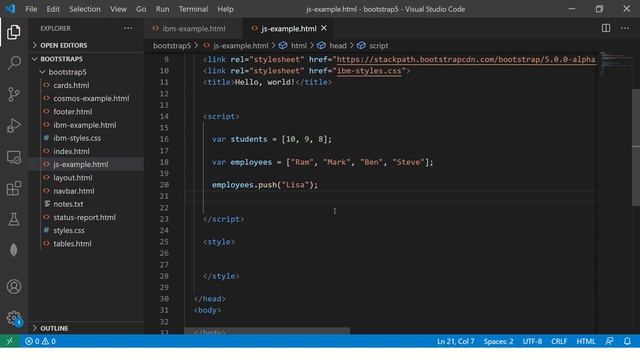Follow the ibm-styles.css href link
This screenshot has height=360, width=640.
(369, 71)
